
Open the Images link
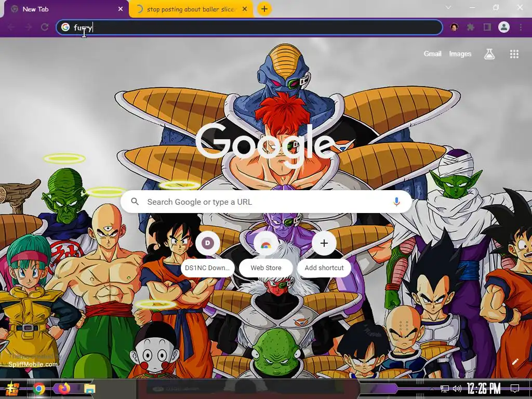[x=460, y=54]
